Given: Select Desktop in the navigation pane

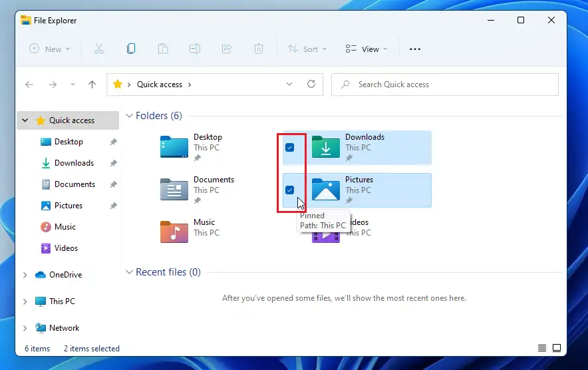Looking at the screenshot, I should pyautogui.click(x=68, y=142).
